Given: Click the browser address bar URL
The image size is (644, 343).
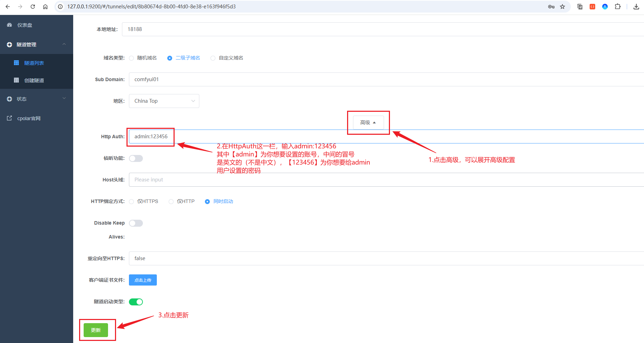Looking at the screenshot, I should tap(152, 7).
